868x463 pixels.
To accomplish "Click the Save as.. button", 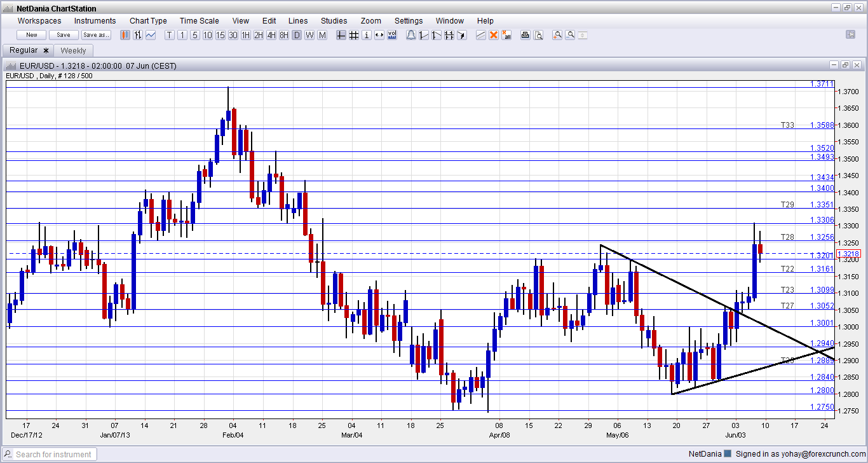I will pyautogui.click(x=96, y=35).
